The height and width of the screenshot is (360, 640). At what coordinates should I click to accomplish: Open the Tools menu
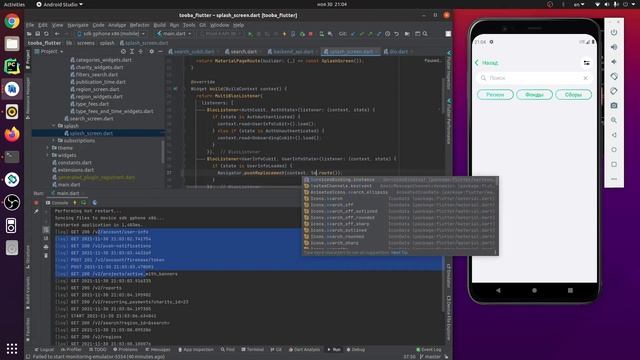189,25
